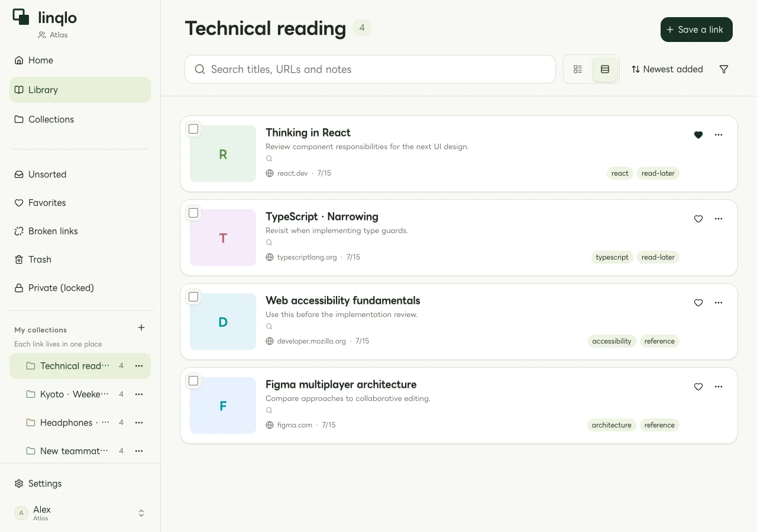The width and height of the screenshot is (757, 532).
Task: Click magnifier icon under TypeScript Narrowing
Action: tap(269, 242)
